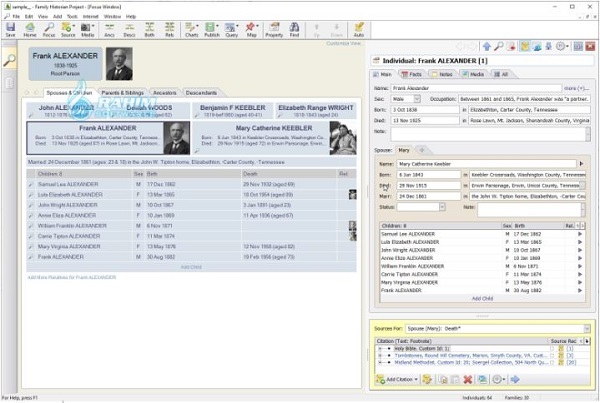Click the Name field containing Frank Alexander
The height and width of the screenshot is (403, 600).
coord(476,88)
